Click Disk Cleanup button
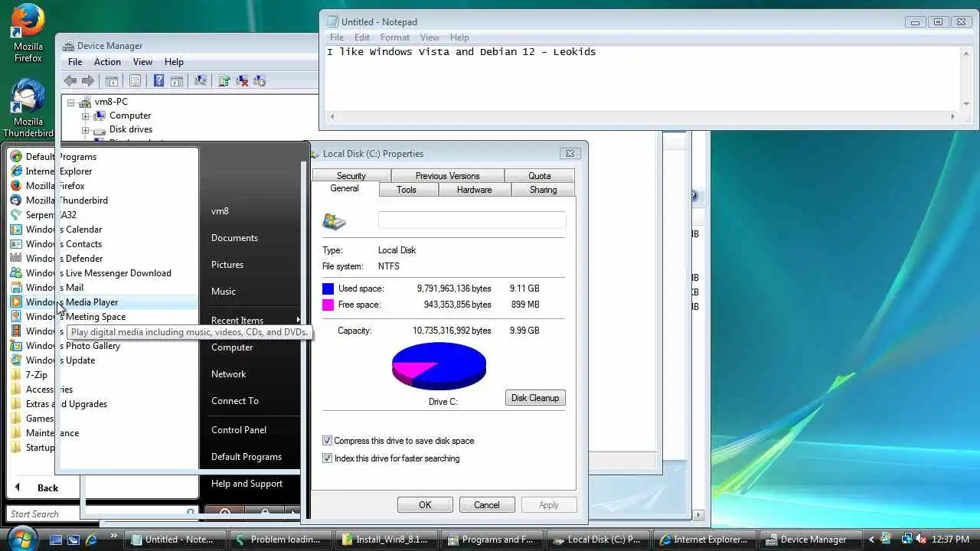This screenshot has width=980, height=551. click(535, 398)
